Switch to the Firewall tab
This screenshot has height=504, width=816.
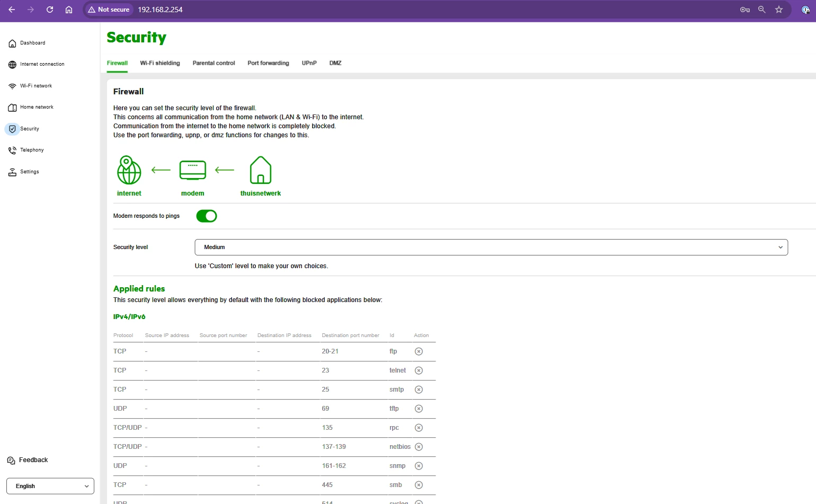pos(117,63)
